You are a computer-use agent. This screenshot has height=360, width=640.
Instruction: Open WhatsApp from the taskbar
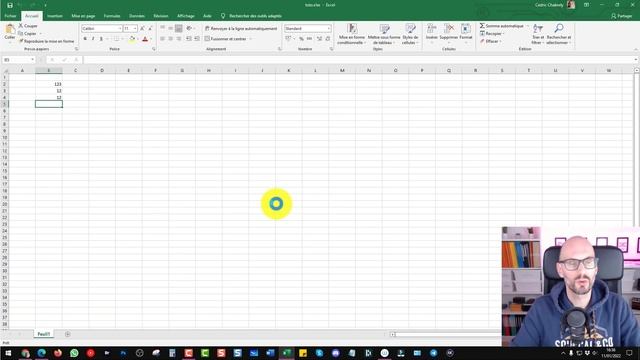click(x=74, y=353)
